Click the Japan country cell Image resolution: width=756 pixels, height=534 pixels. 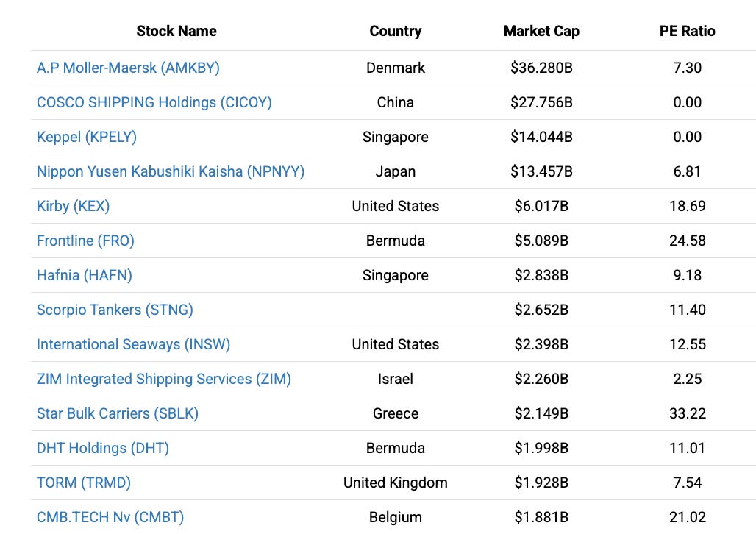(x=396, y=171)
